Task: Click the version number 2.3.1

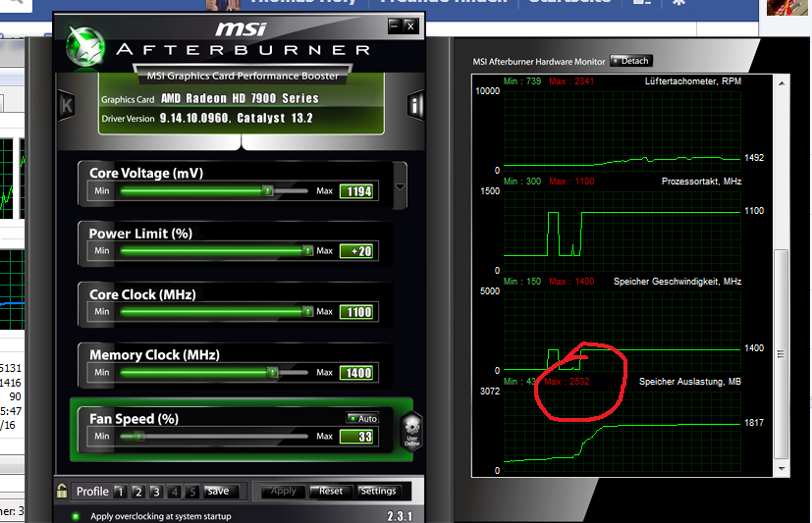Action: pyautogui.click(x=400, y=516)
